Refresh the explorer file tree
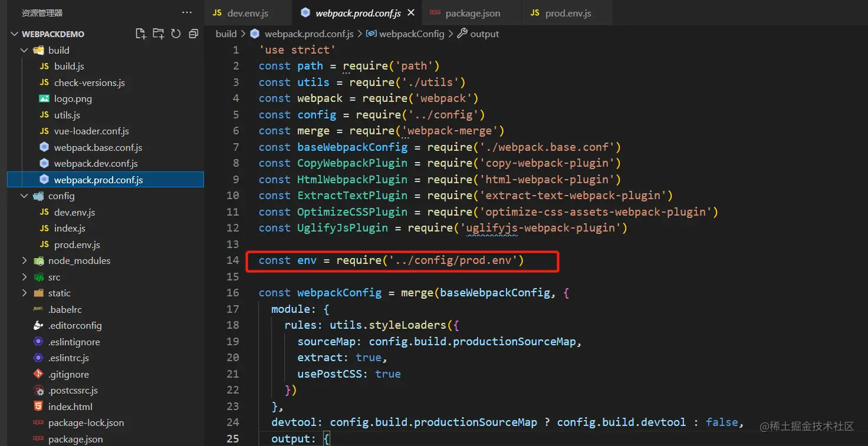Image resolution: width=868 pixels, height=446 pixels. (x=176, y=34)
